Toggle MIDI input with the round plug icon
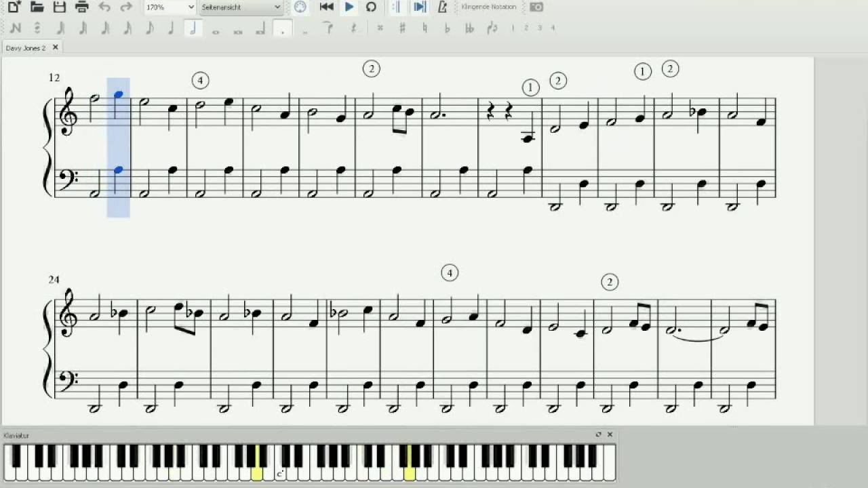The height and width of the screenshot is (488, 868). click(300, 7)
